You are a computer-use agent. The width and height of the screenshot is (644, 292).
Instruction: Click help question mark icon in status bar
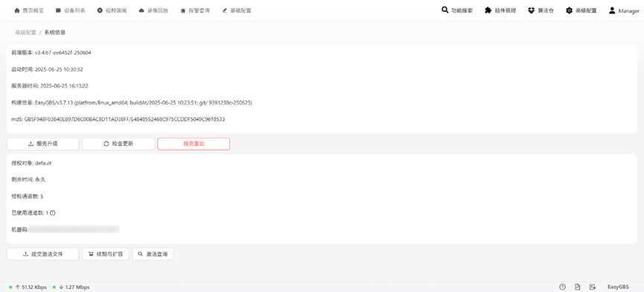coord(562,287)
